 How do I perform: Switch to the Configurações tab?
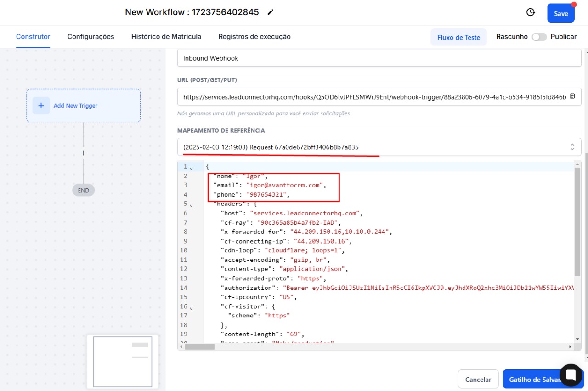point(90,37)
